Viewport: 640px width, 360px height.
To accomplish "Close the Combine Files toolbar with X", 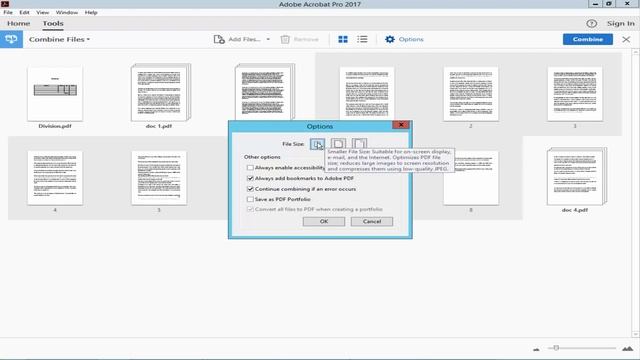I will (626, 40).
